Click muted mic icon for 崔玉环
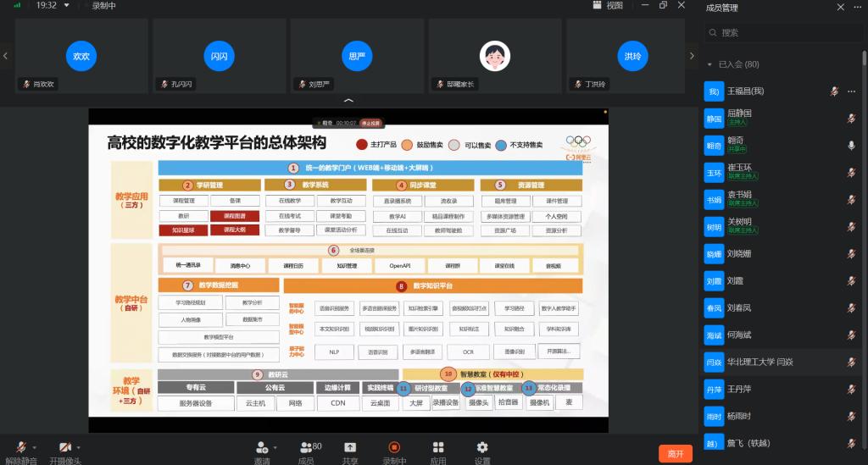Image resolution: width=868 pixels, height=465 pixels. click(x=851, y=173)
